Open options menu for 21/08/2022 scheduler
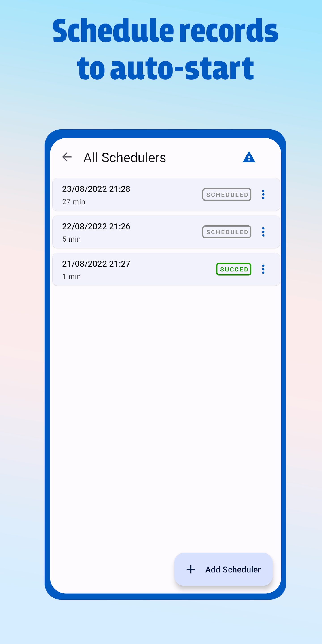The height and width of the screenshot is (644, 322). click(263, 269)
